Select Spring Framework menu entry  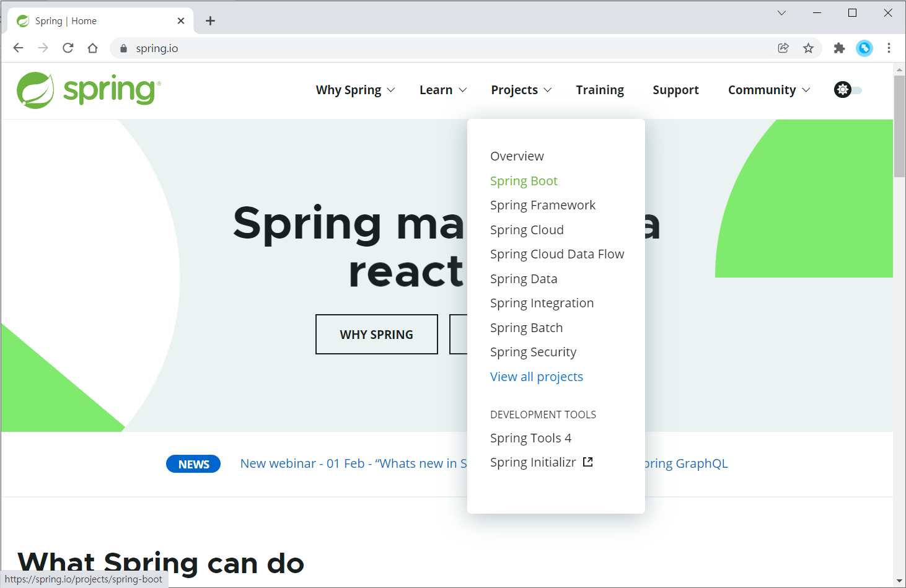click(542, 205)
